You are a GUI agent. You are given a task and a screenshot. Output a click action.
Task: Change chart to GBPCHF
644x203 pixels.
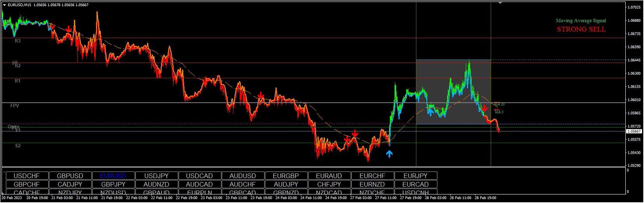click(x=27, y=184)
